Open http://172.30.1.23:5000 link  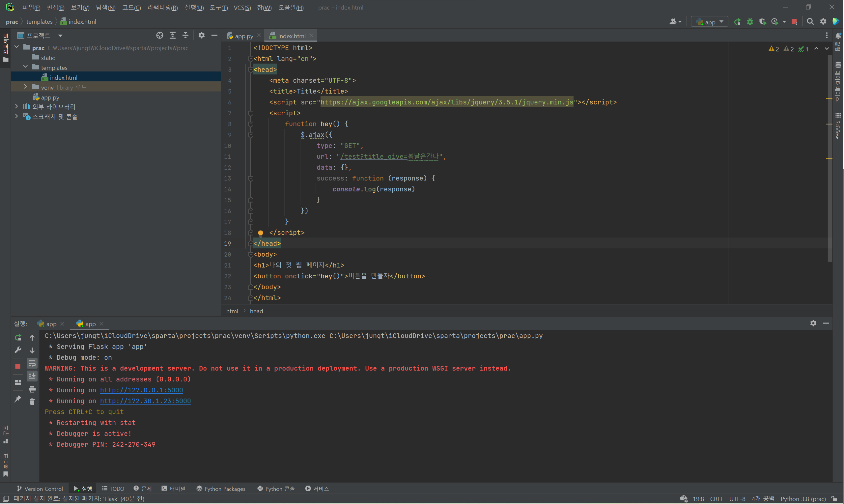145,401
